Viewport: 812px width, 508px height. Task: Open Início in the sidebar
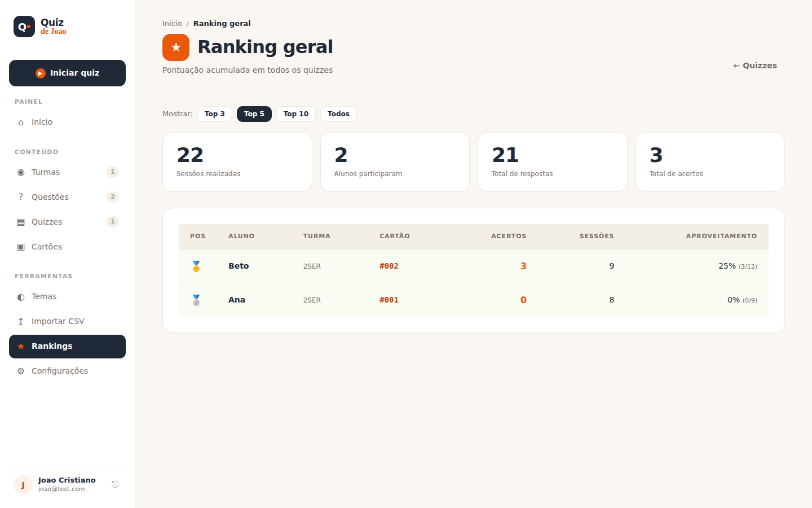click(67, 122)
